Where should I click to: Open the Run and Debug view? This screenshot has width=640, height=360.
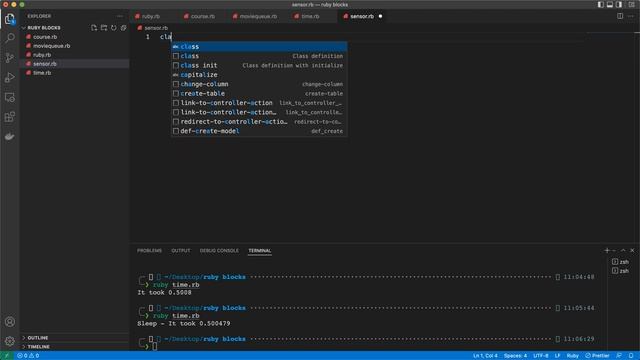[9, 78]
